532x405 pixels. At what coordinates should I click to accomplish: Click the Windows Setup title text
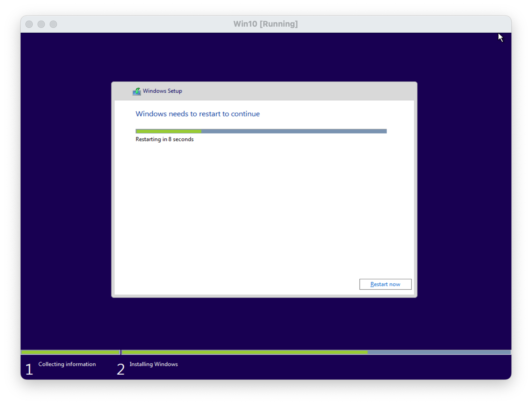point(162,91)
